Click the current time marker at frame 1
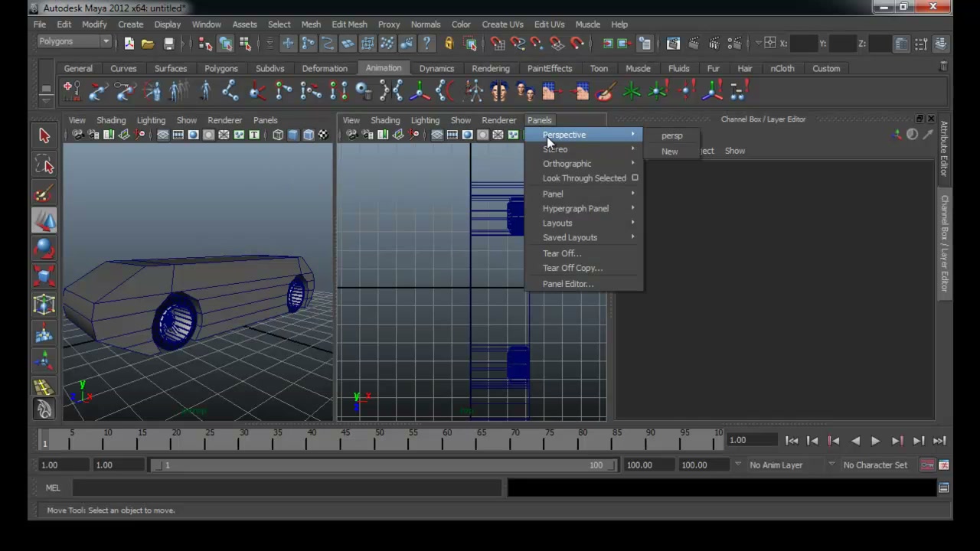This screenshot has width=980, height=551. tap(44, 439)
